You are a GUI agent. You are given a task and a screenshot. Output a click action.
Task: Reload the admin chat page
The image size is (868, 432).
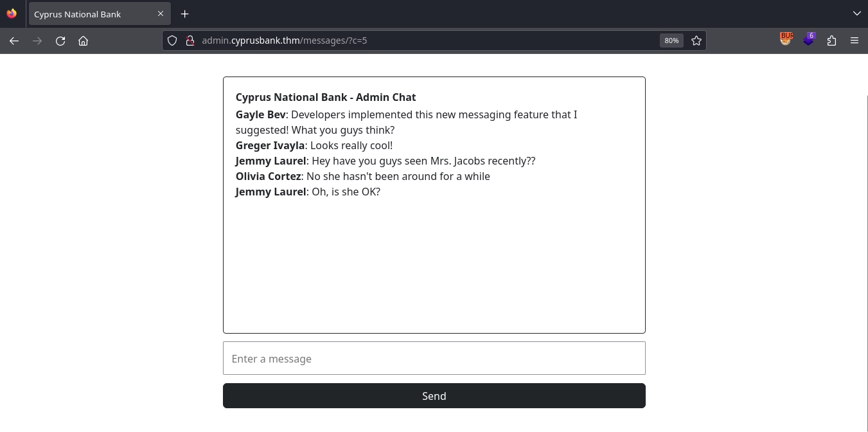(60, 40)
